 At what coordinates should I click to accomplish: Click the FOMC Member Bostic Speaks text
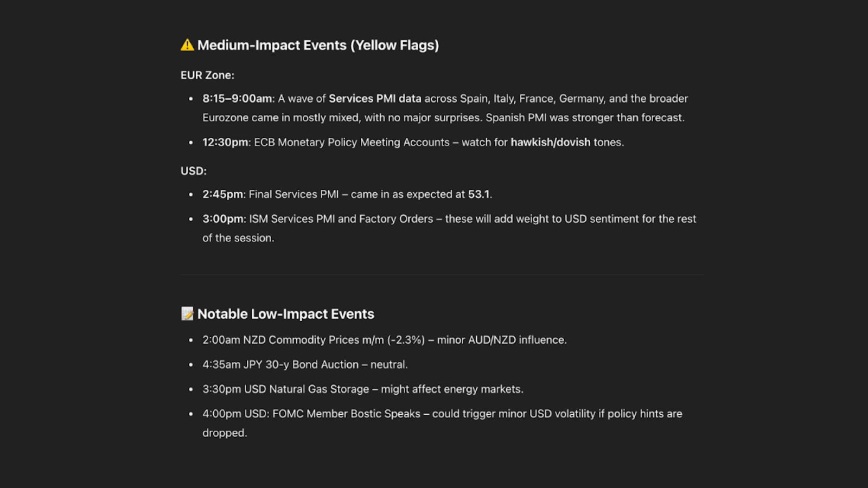click(346, 414)
